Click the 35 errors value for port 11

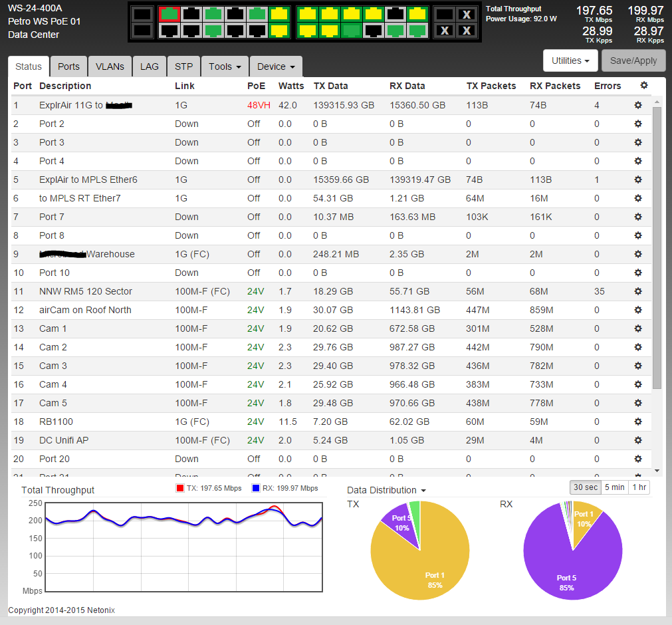click(x=599, y=291)
